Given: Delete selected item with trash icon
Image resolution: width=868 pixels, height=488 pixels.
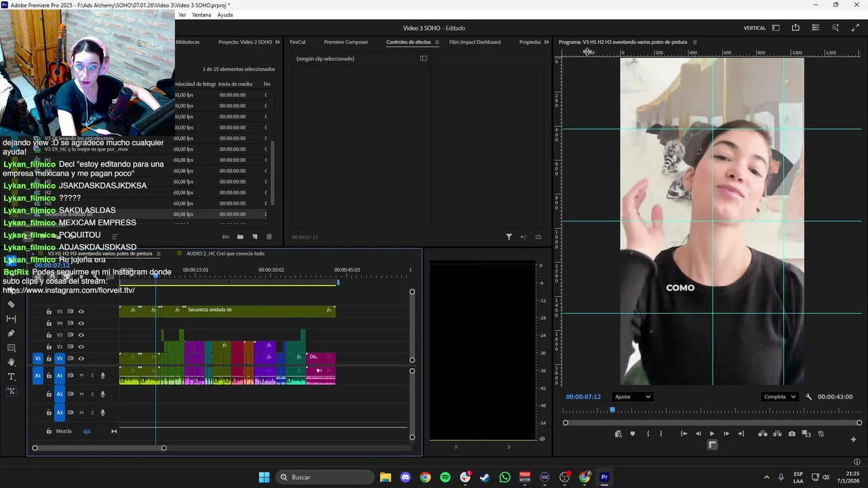Looking at the screenshot, I should 269,237.
